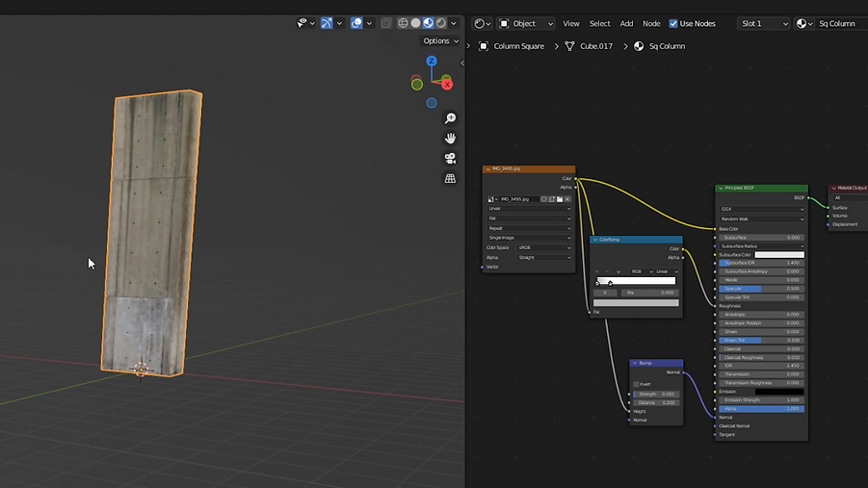Open the Single Image source dropdown
Viewport: 868px width, 488px height.
point(529,238)
